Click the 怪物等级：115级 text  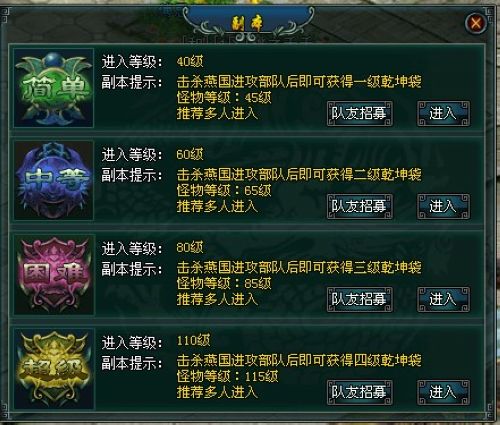(227, 376)
